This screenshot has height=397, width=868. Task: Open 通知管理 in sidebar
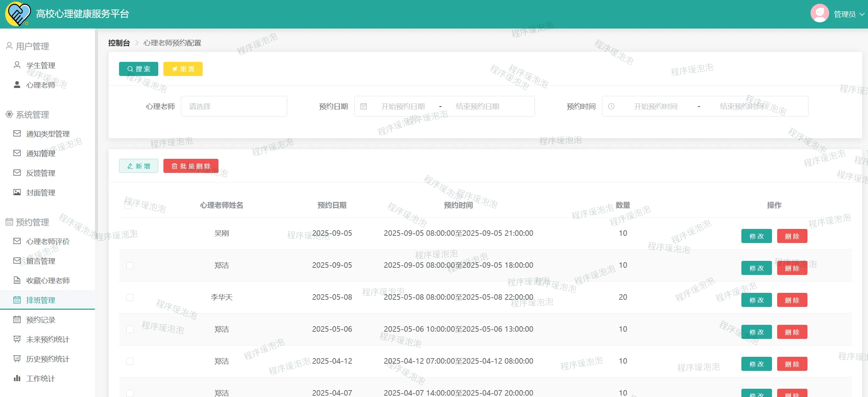click(x=41, y=153)
